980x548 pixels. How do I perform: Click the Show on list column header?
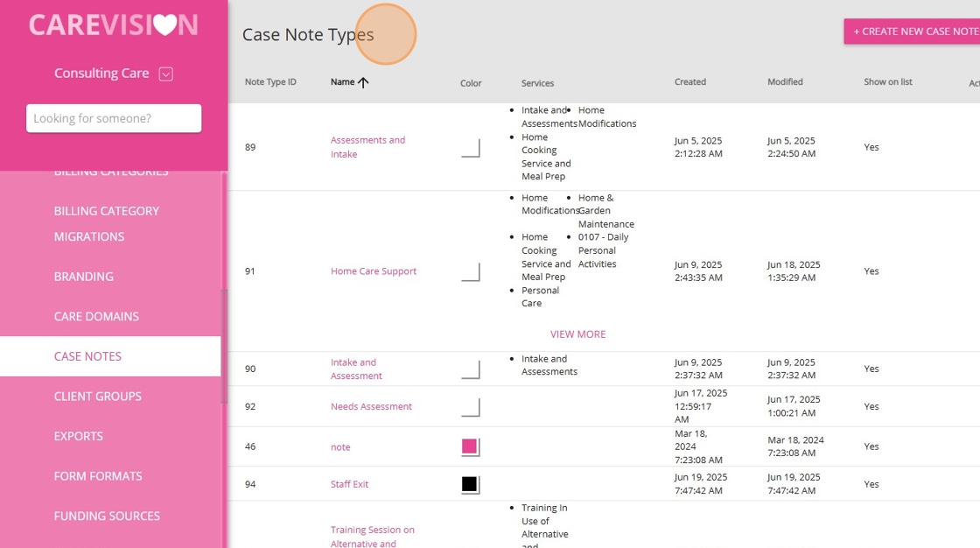[887, 82]
